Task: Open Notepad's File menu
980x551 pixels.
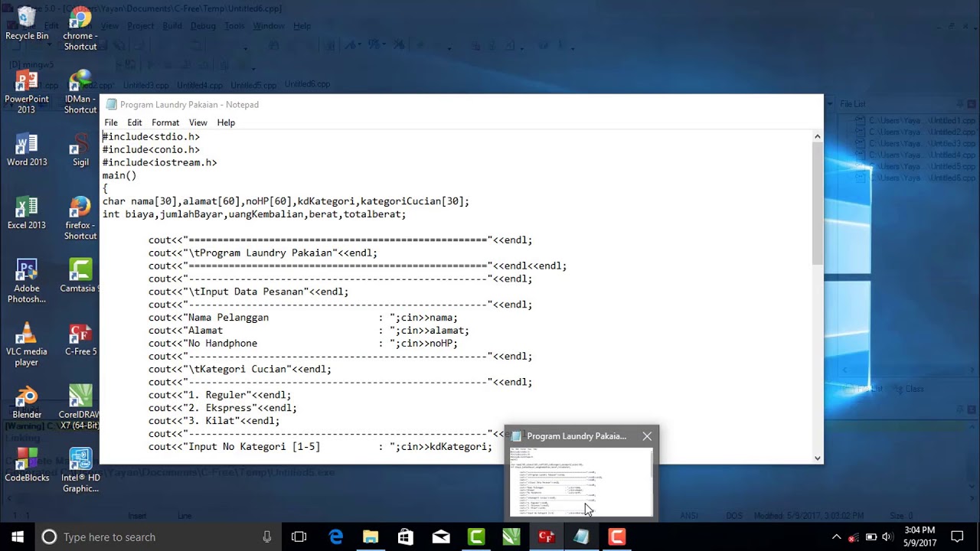Action: 111,122
